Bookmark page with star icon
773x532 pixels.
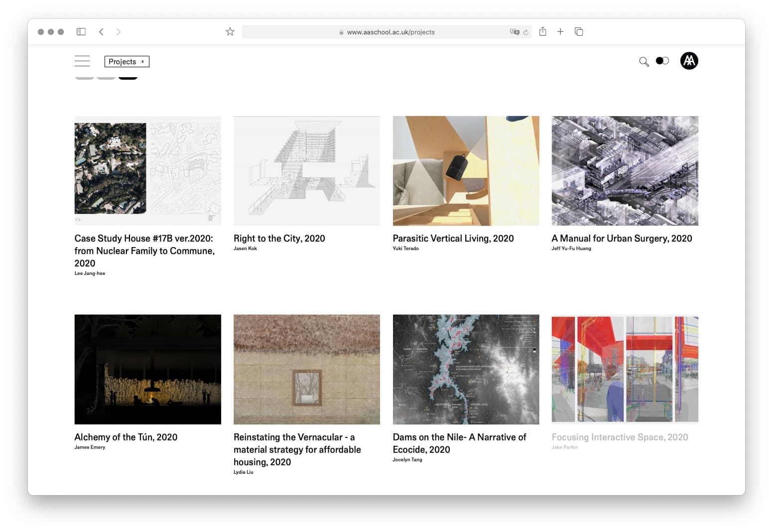point(230,32)
